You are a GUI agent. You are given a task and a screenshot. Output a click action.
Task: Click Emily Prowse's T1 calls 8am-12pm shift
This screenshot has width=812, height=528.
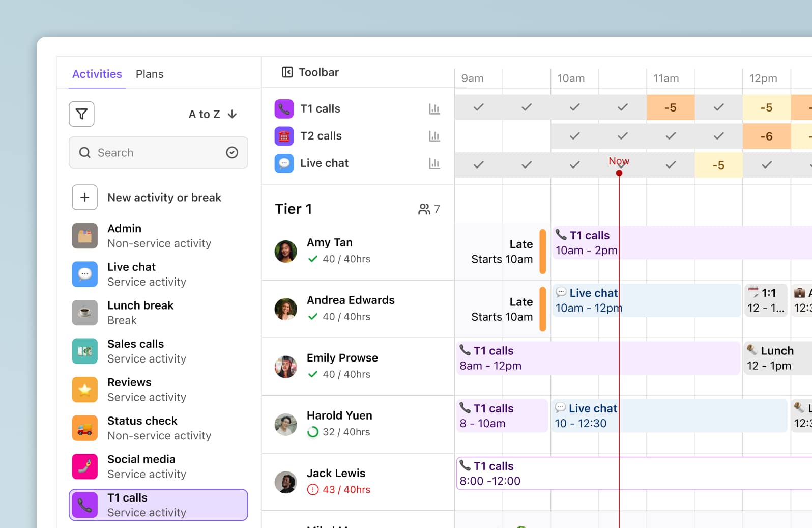click(x=598, y=358)
